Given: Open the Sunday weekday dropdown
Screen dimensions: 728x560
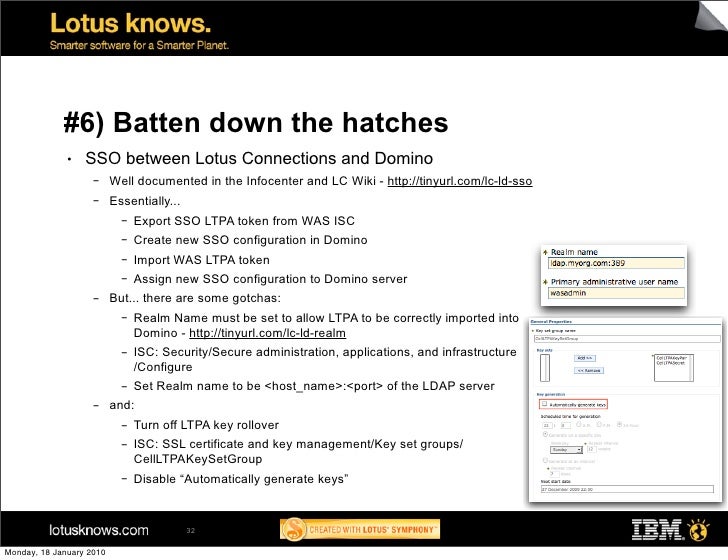Looking at the screenshot, I should (x=566, y=449).
